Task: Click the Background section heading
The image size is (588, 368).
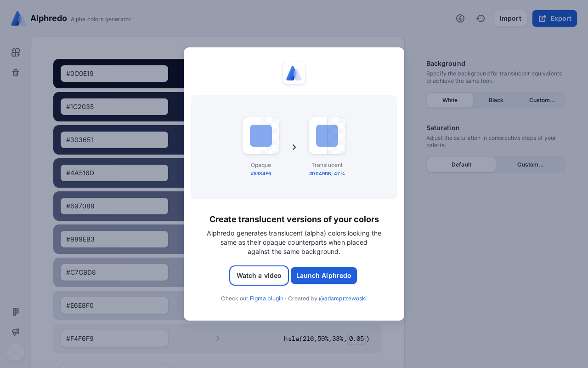Action: click(x=446, y=63)
